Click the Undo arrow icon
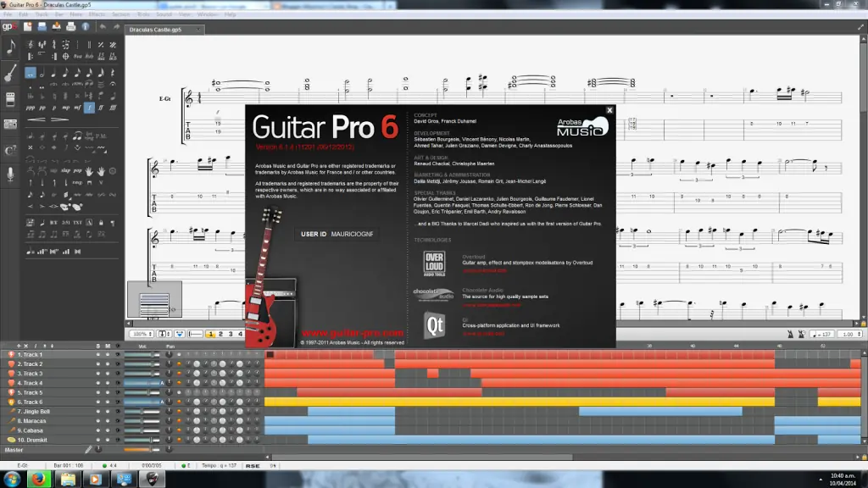The width and height of the screenshot is (868, 488). tap(103, 26)
